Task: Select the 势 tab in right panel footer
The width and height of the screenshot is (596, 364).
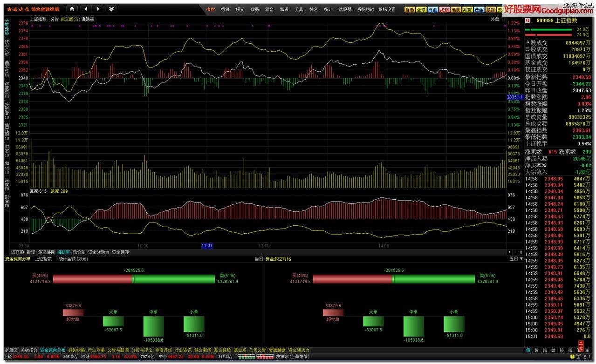Action: 562,350
